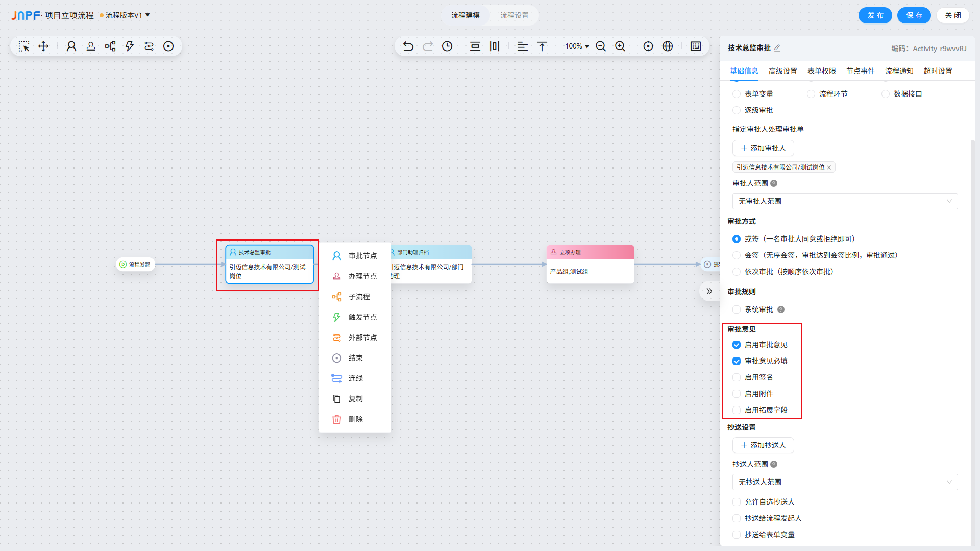Click the trigger node lightning toolbar icon
980x551 pixels.
[130, 46]
